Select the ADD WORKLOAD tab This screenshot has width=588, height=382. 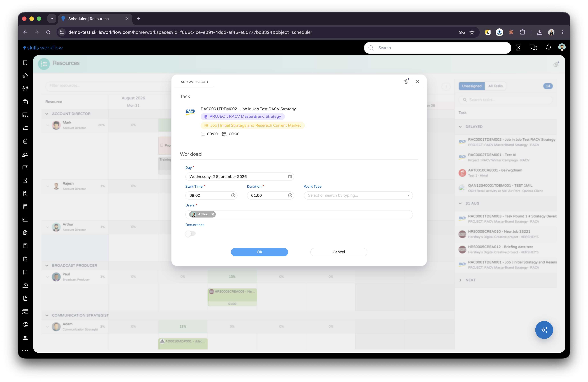pyautogui.click(x=194, y=82)
